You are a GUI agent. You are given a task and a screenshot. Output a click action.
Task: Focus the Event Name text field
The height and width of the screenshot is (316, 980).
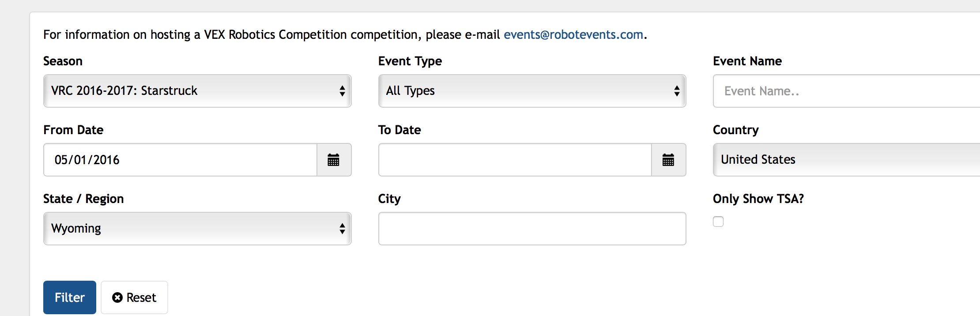pos(847,91)
